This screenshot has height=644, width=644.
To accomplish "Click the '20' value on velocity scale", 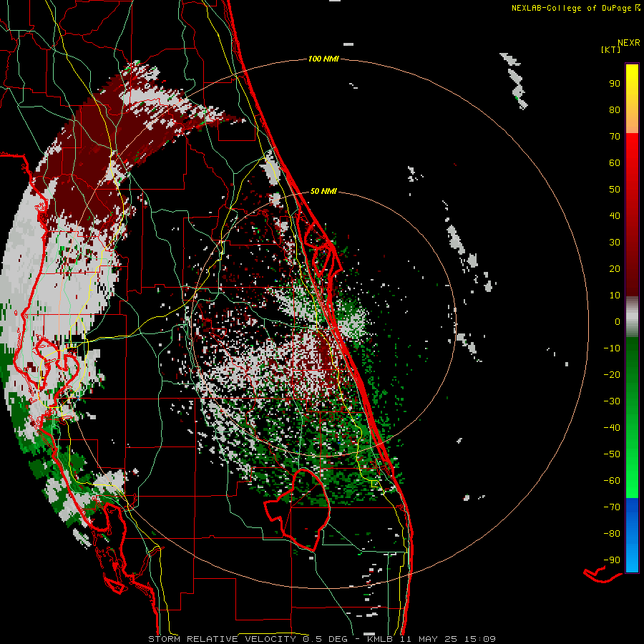I will click(615, 269).
